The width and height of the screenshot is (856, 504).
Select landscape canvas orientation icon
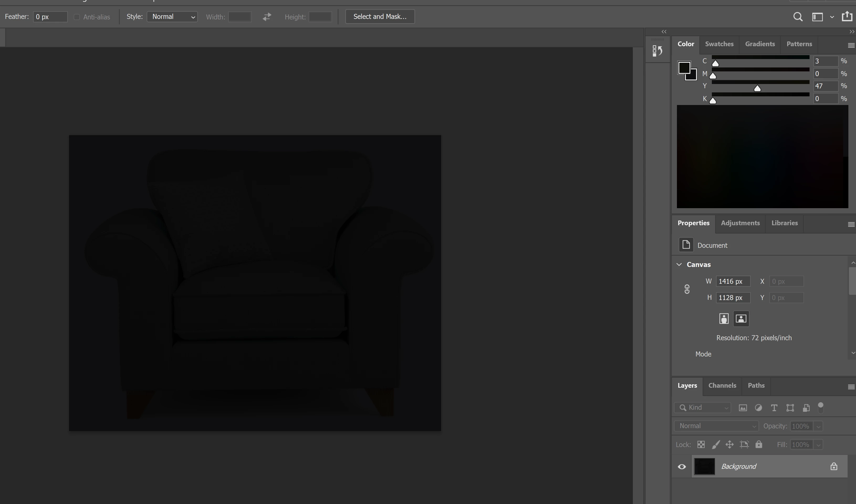coord(741,319)
